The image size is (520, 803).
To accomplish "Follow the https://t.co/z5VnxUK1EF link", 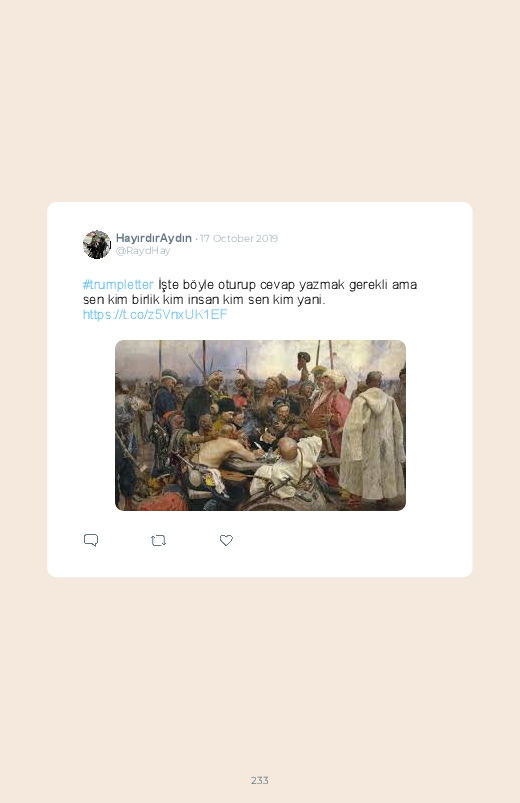I will click(x=155, y=314).
